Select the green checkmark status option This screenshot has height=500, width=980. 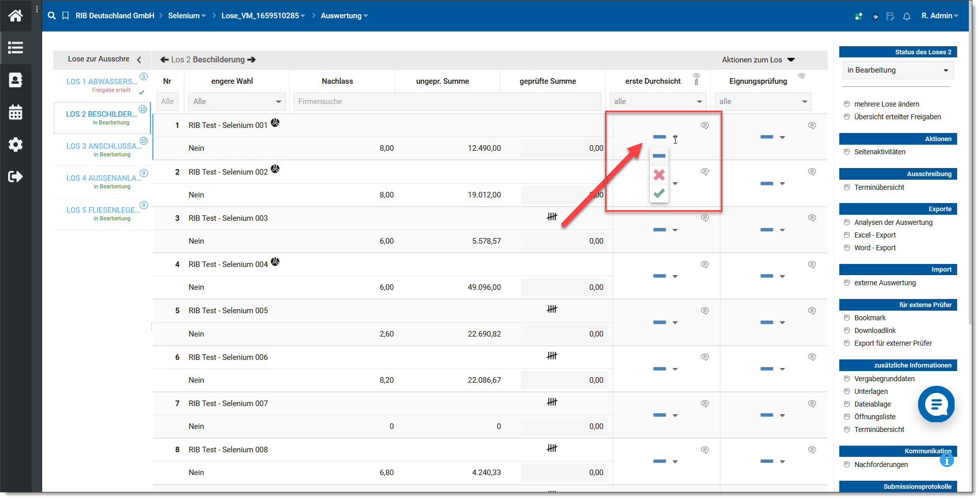coord(659,193)
